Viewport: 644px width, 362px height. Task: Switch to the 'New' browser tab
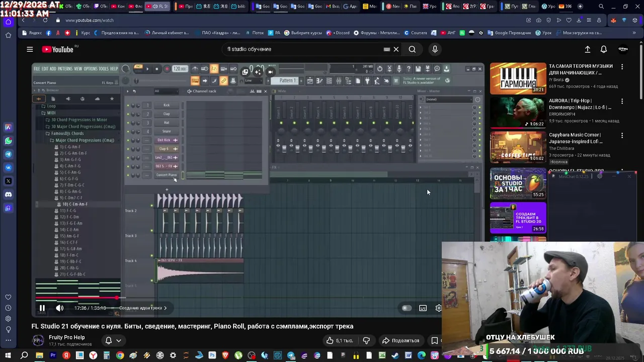pyautogui.click(x=392, y=7)
